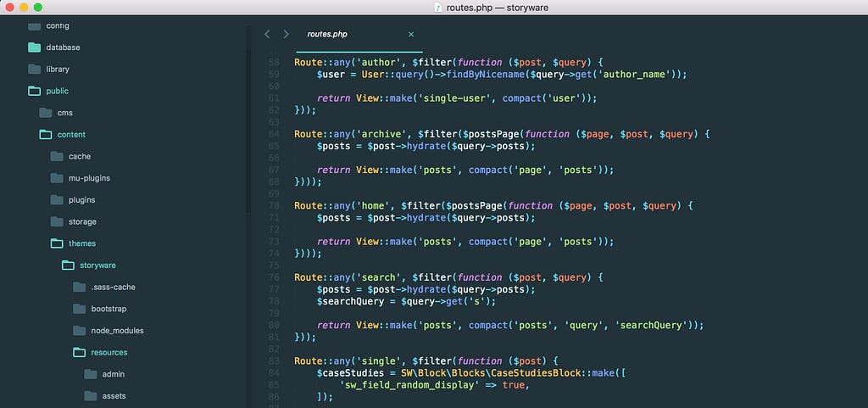Click the node_modules folder icon
Image resolution: width=868 pixels, height=408 pixels.
[x=79, y=331]
